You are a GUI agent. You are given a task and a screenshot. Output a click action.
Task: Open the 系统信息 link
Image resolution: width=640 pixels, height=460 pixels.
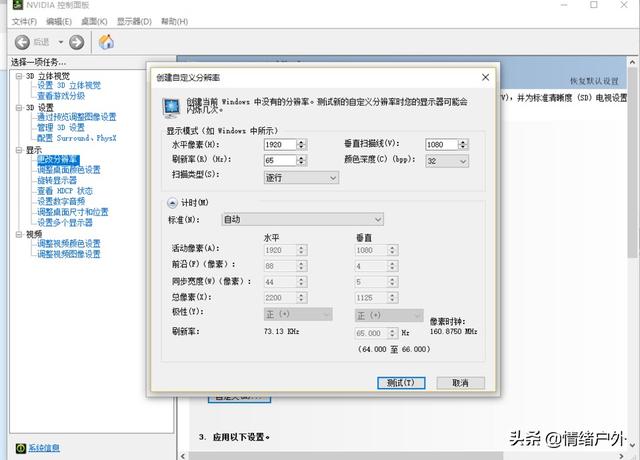(x=44, y=448)
